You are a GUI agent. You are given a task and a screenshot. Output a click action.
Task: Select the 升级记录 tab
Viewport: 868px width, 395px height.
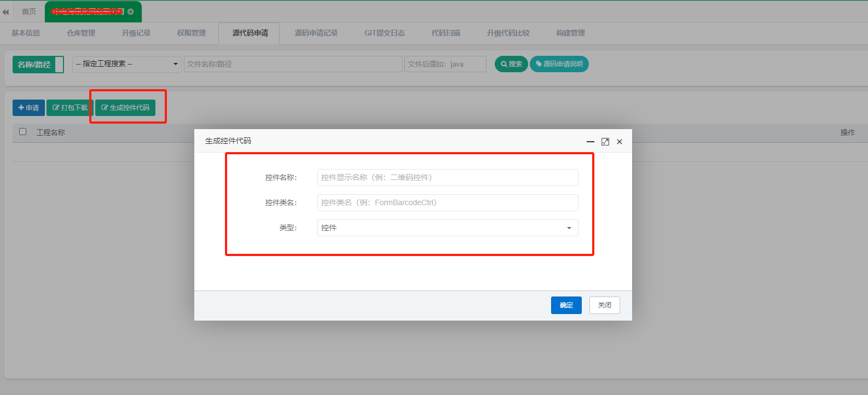pos(136,33)
